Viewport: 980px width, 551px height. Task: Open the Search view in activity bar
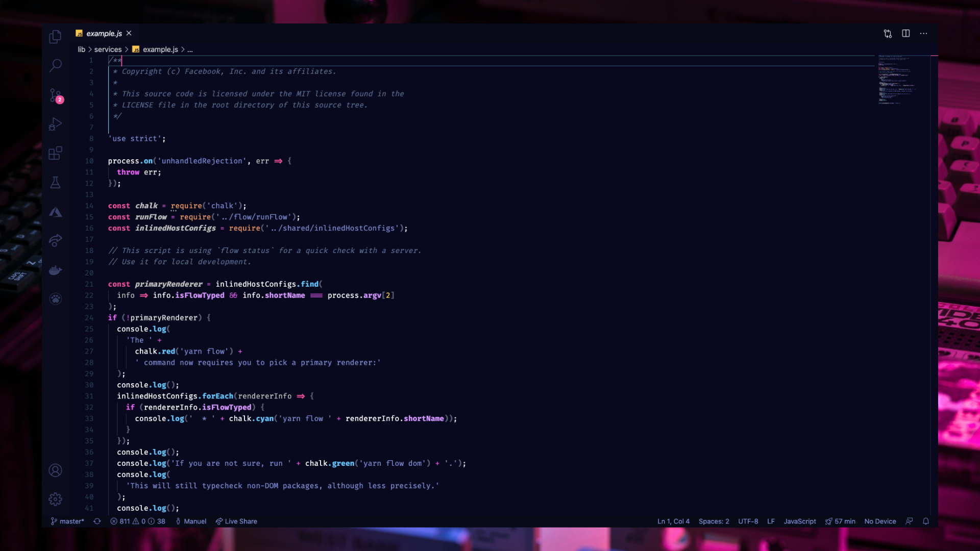[55, 65]
